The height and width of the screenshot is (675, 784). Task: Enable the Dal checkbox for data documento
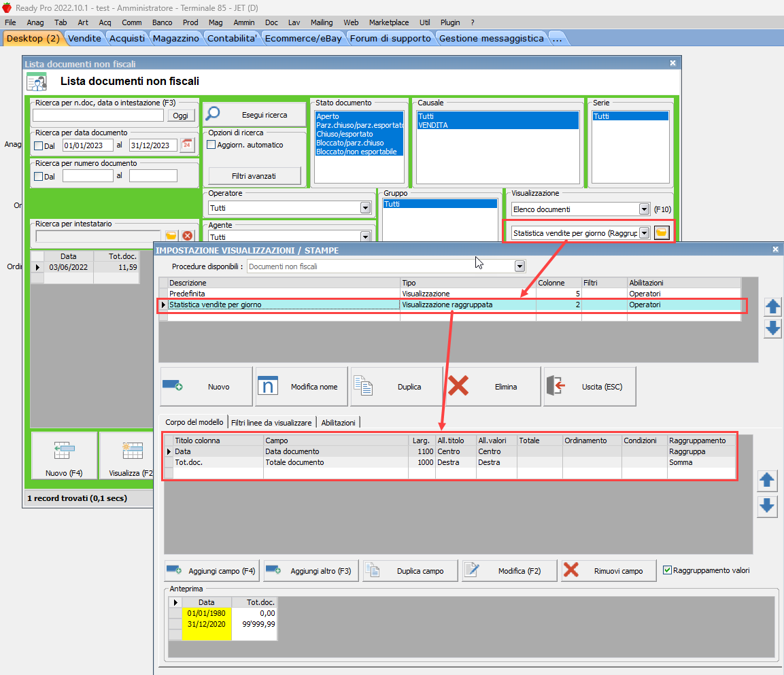tap(39, 146)
